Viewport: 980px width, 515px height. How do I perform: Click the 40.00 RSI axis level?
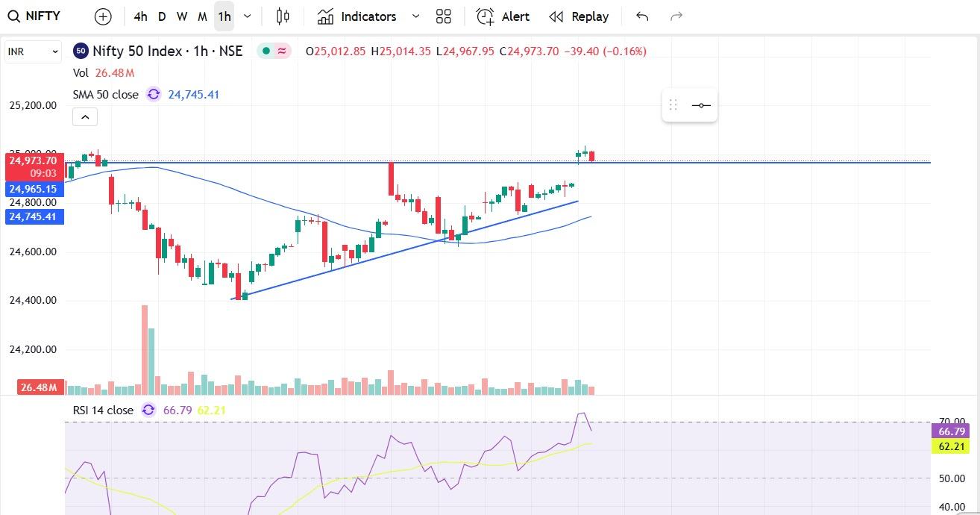click(952, 507)
